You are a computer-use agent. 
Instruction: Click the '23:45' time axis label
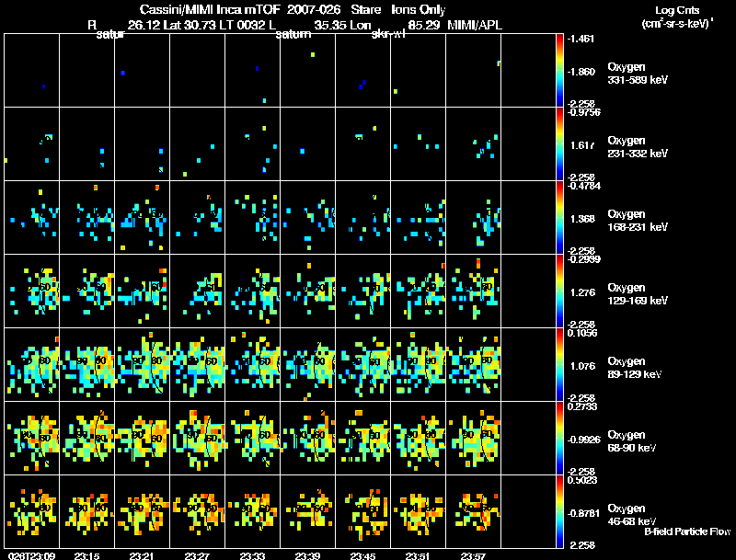click(x=362, y=556)
